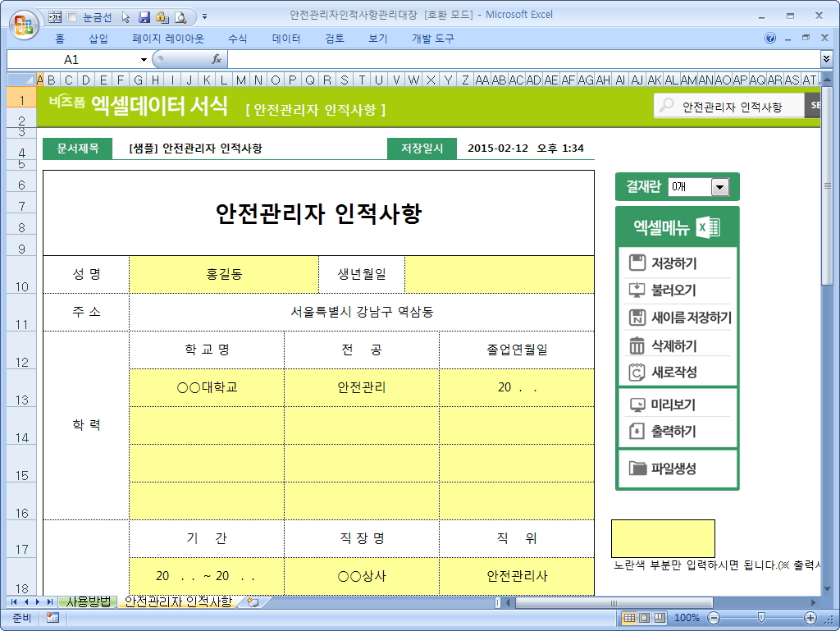Click the zoom in plus button
Screen dimensions: 840x631
pyautogui.click(x=810, y=618)
